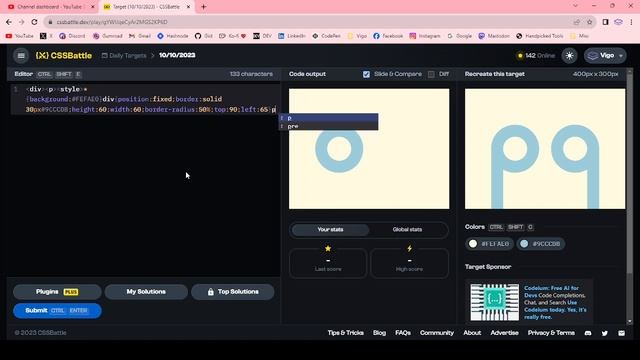Open Discord bookmark

72,36
